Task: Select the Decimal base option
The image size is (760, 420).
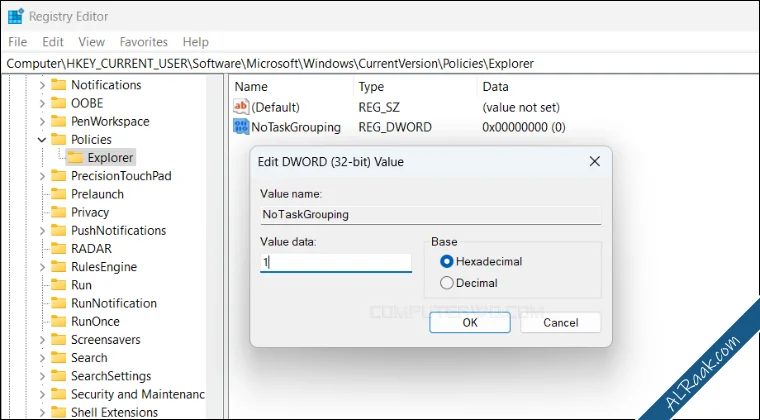Action: click(x=468, y=283)
